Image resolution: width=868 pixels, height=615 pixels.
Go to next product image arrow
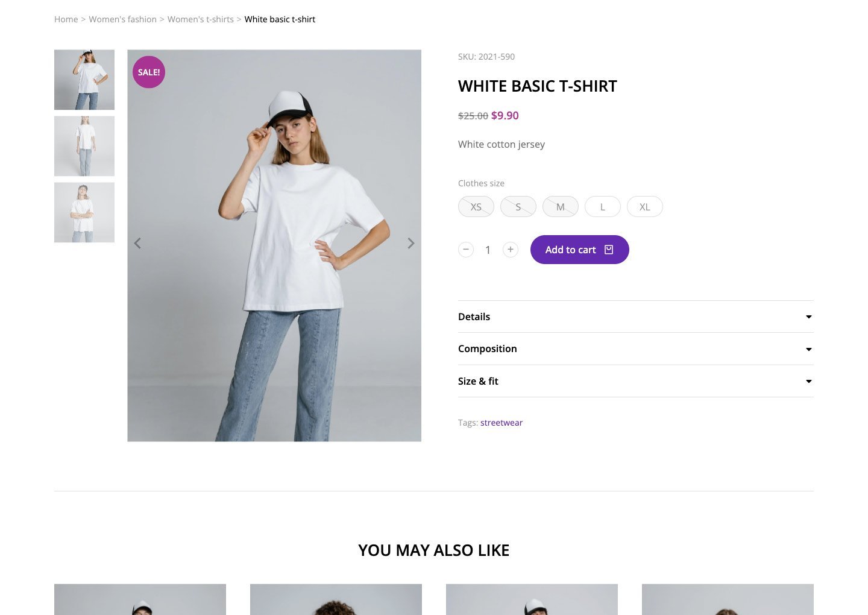410,244
